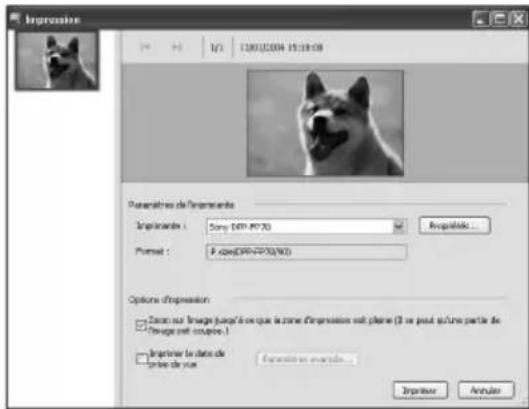Open printer Propriétés button
The image size is (529, 409).
tap(454, 225)
